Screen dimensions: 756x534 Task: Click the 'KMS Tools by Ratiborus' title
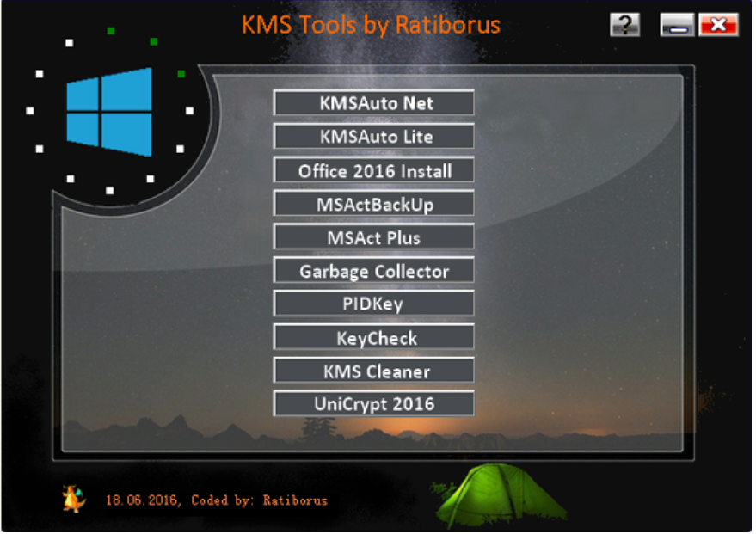coord(371,25)
